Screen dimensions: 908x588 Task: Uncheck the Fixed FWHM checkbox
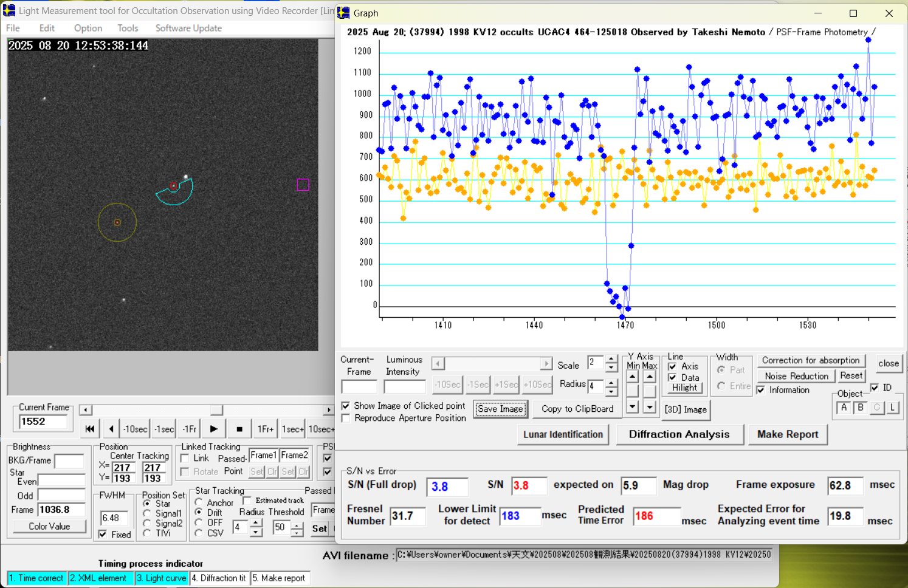pyautogui.click(x=103, y=535)
